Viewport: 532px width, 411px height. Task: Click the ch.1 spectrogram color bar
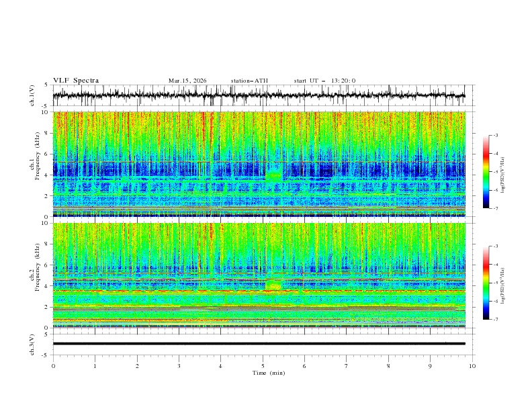click(486, 171)
